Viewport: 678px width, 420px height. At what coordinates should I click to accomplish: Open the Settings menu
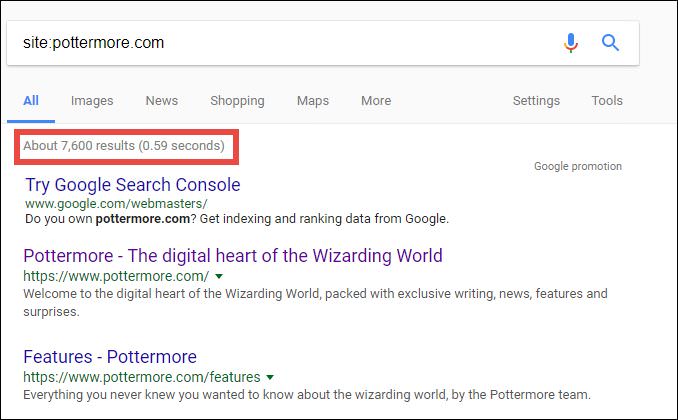[536, 100]
